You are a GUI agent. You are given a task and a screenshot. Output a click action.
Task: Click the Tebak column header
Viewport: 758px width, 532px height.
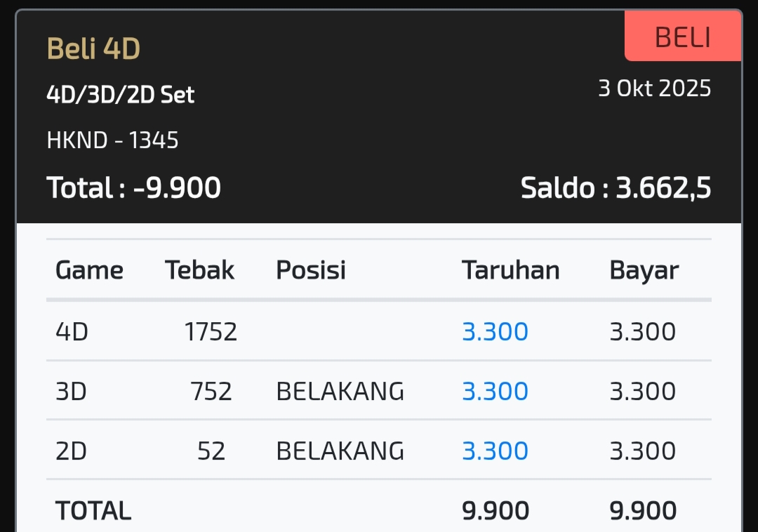click(x=199, y=270)
